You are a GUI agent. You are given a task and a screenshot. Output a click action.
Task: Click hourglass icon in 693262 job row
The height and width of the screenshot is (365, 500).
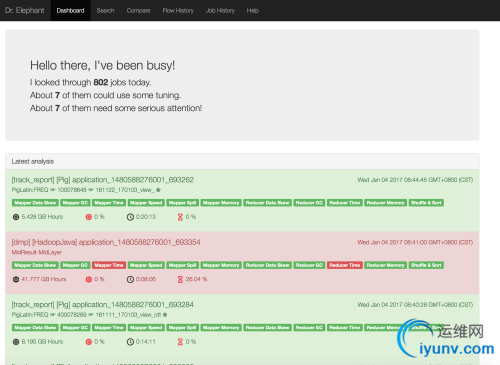click(180, 217)
